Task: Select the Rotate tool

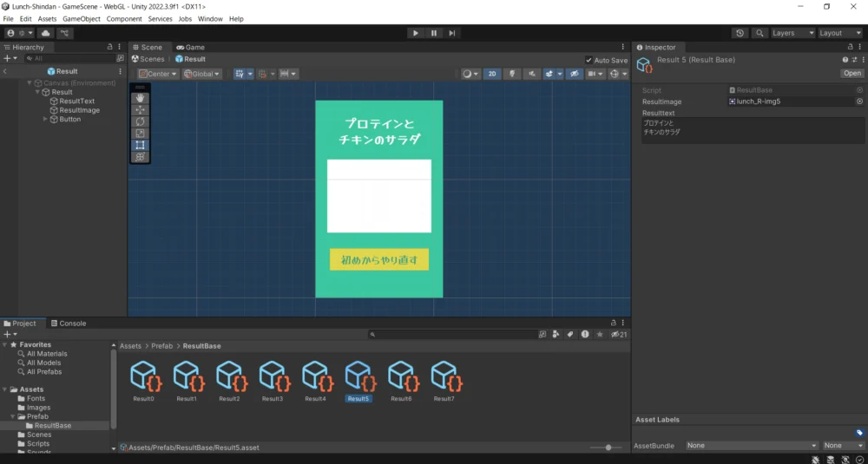Action: [x=140, y=121]
